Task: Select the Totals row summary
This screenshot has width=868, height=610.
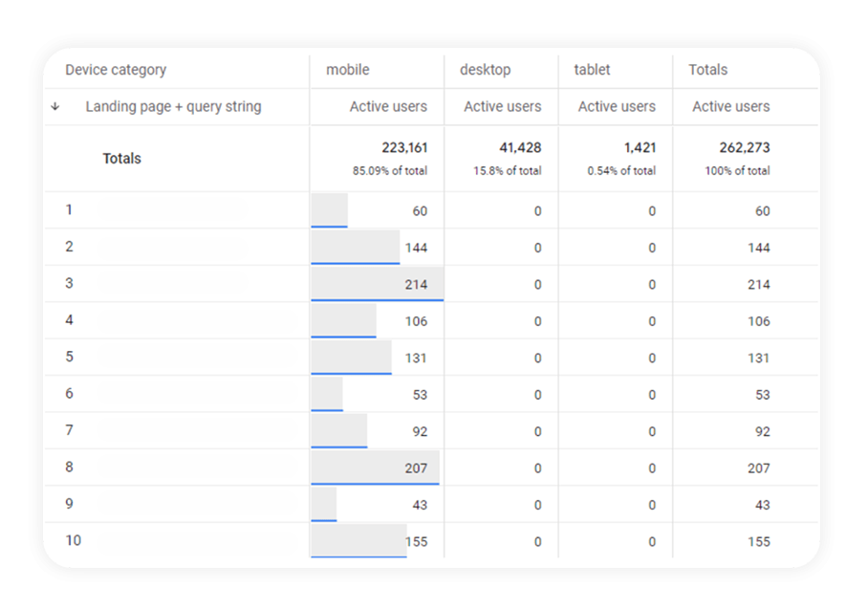Action: [121, 158]
